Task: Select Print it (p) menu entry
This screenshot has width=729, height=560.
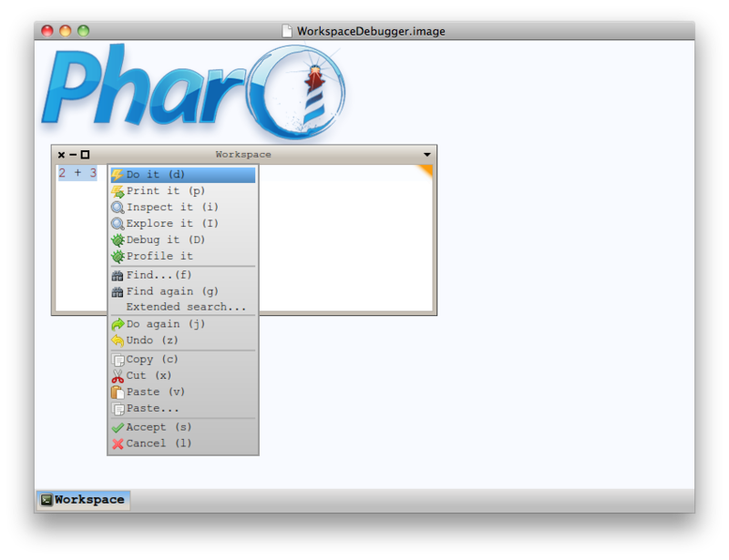Action: [183, 191]
